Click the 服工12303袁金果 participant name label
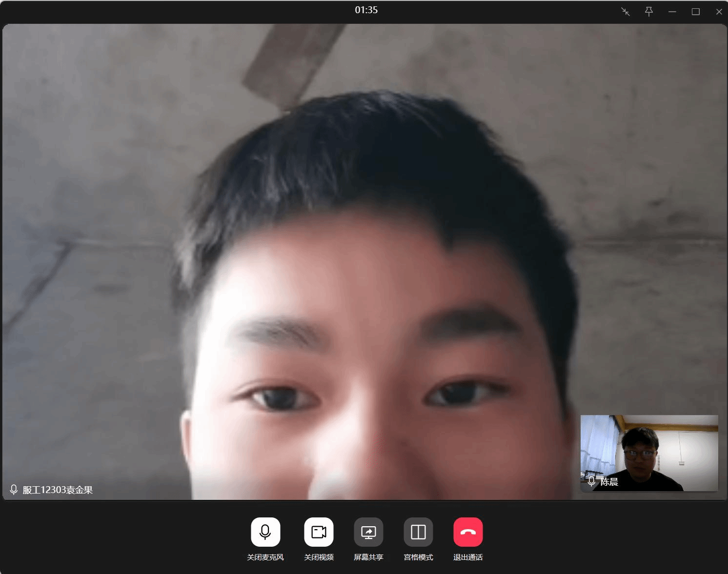Image resolution: width=728 pixels, height=574 pixels. point(58,490)
